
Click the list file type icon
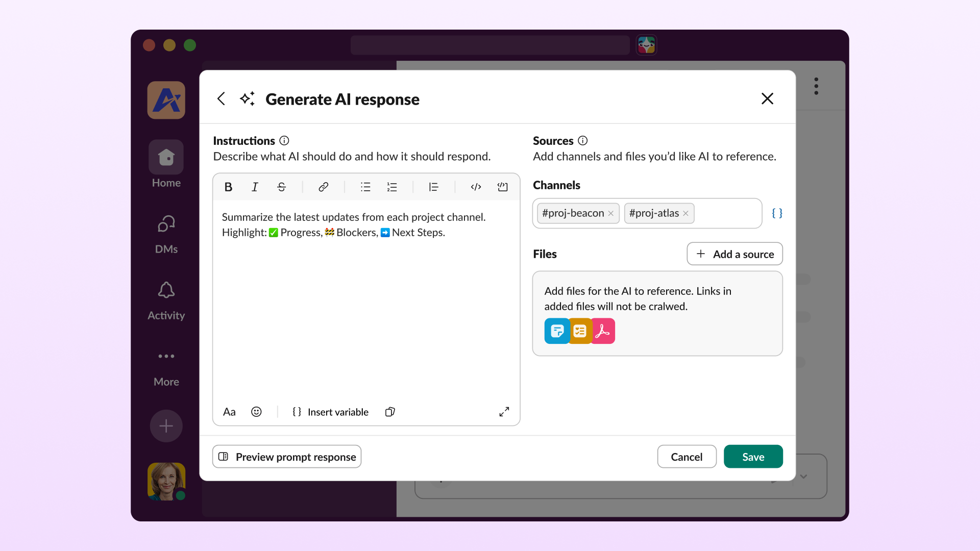[x=580, y=331]
